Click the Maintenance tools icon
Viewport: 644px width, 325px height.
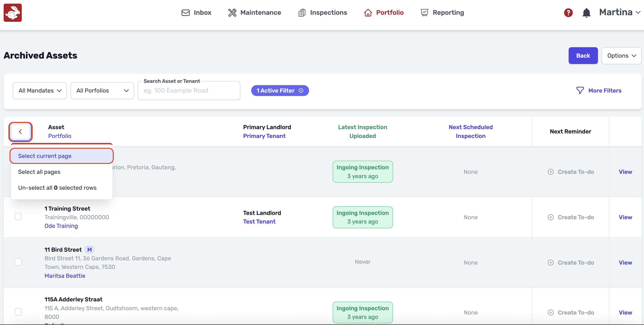click(232, 12)
